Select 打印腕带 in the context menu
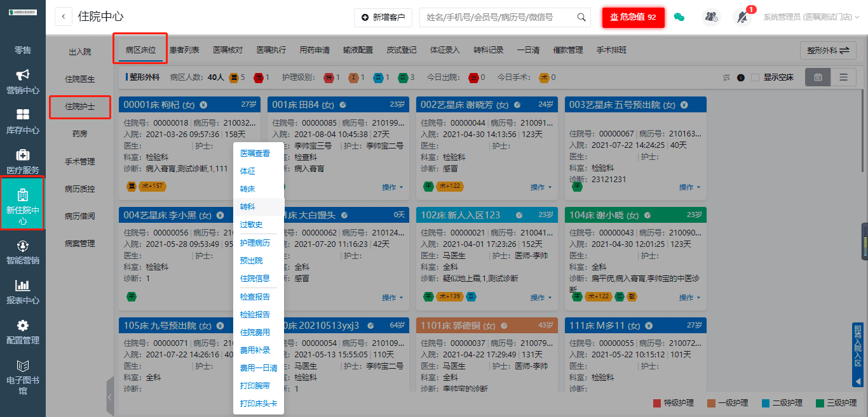Image resolution: width=868 pixels, height=417 pixels. (x=255, y=386)
